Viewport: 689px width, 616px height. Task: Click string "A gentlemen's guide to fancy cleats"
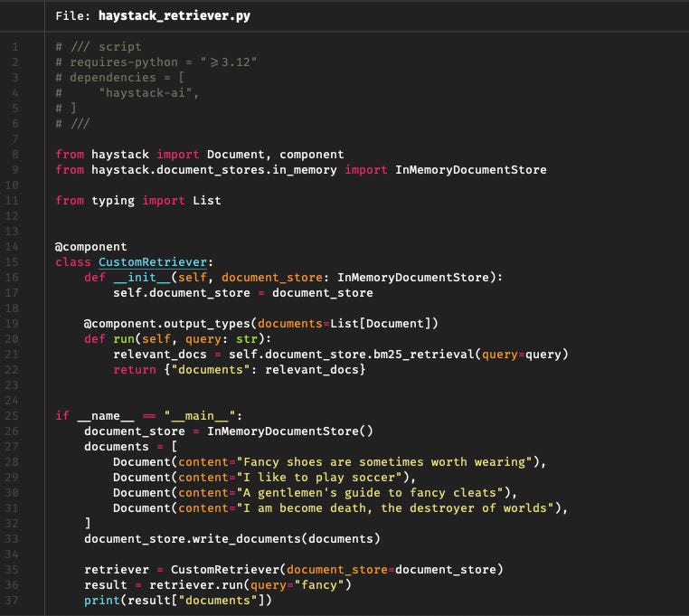coord(370,493)
